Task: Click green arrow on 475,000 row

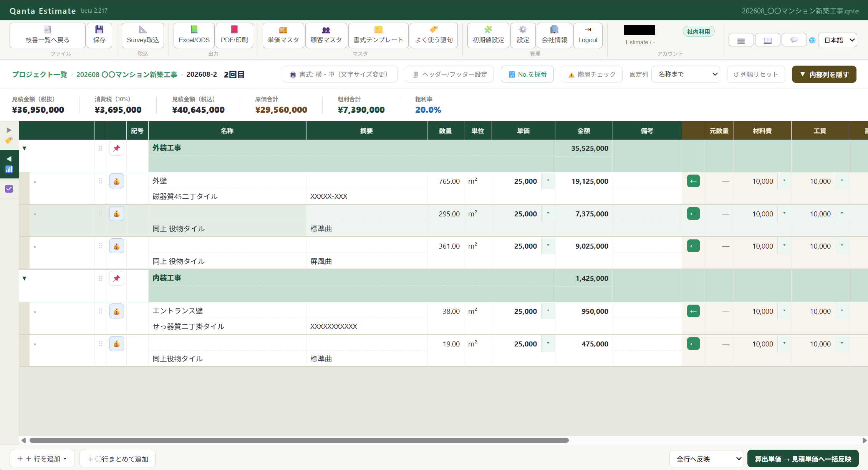Action: click(693, 344)
